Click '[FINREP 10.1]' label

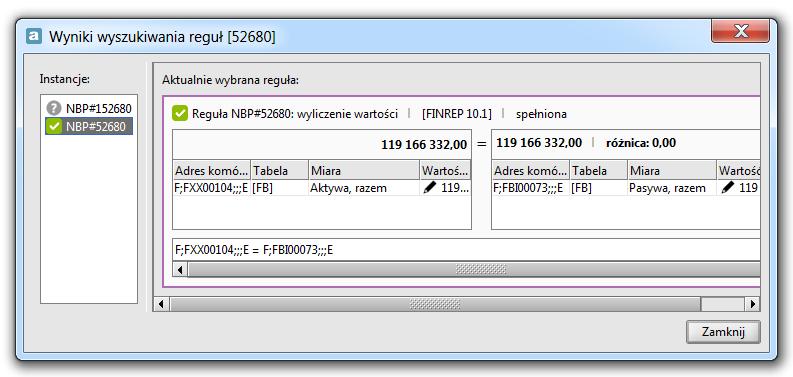click(x=456, y=114)
